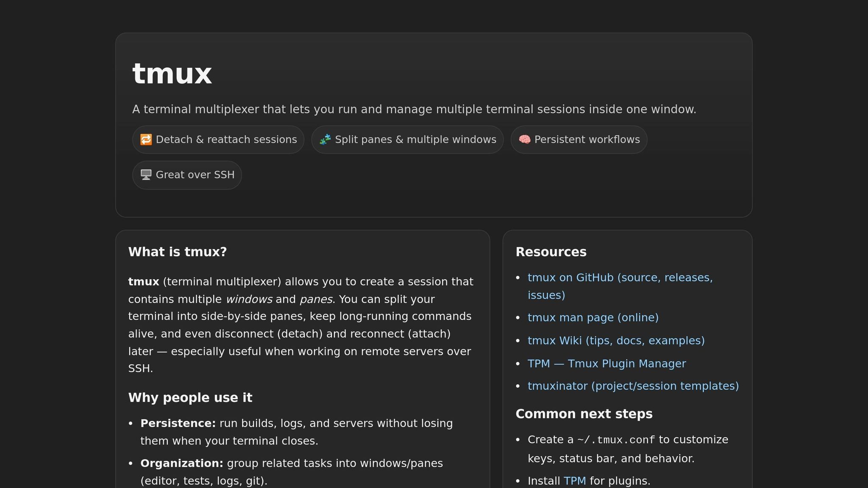Select the Split panes & multiple windows badge
The width and height of the screenshot is (868, 488).
pos(407,139)
